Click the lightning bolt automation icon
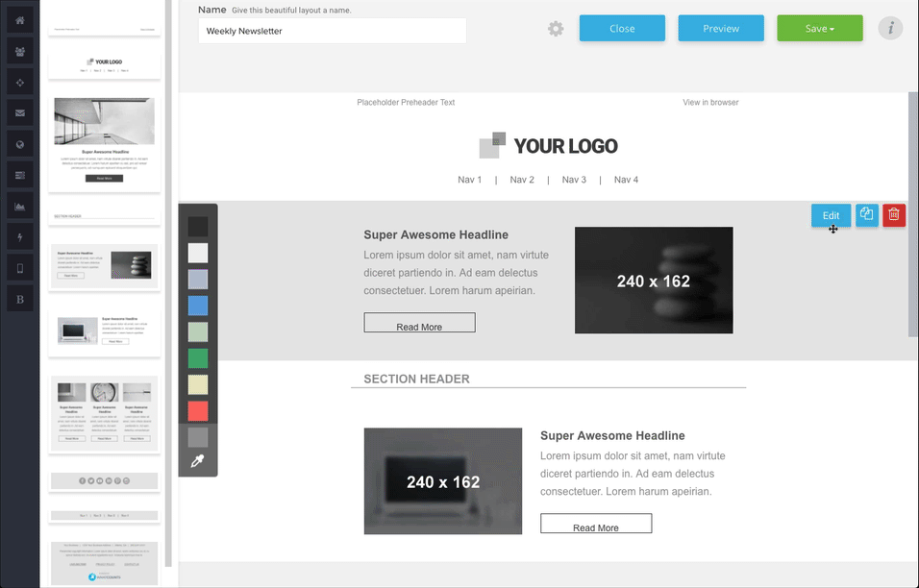The height and width of the screenshot is (588, 919). [19, 237]
